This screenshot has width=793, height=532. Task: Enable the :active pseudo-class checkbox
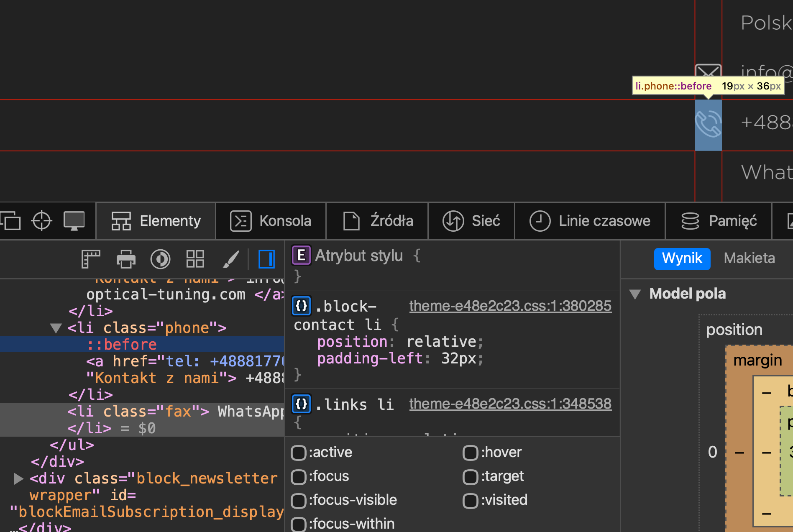(x=298, y=453)
